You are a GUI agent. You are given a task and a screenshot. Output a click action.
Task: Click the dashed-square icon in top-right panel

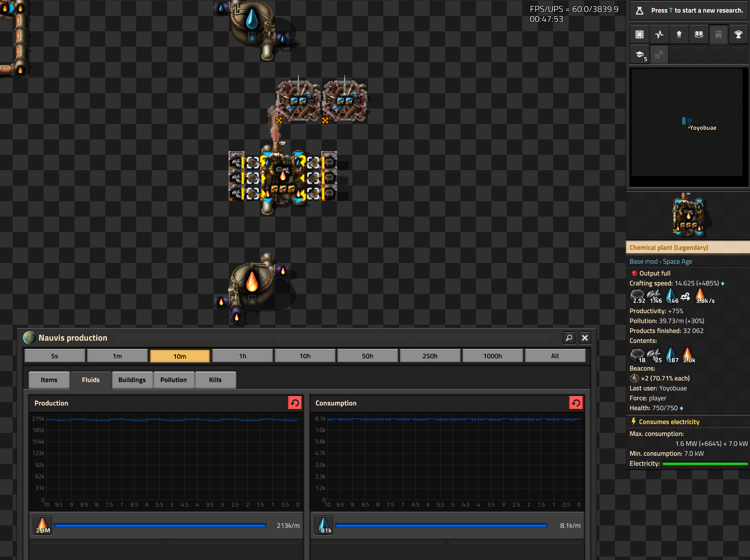[x=639, y=34]
